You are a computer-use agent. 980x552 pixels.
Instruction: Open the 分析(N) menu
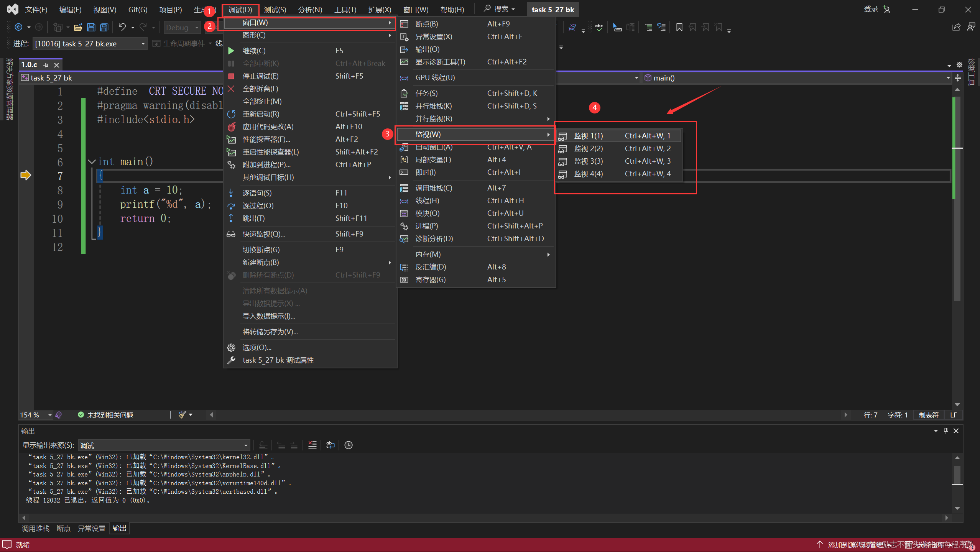(310, 10)
